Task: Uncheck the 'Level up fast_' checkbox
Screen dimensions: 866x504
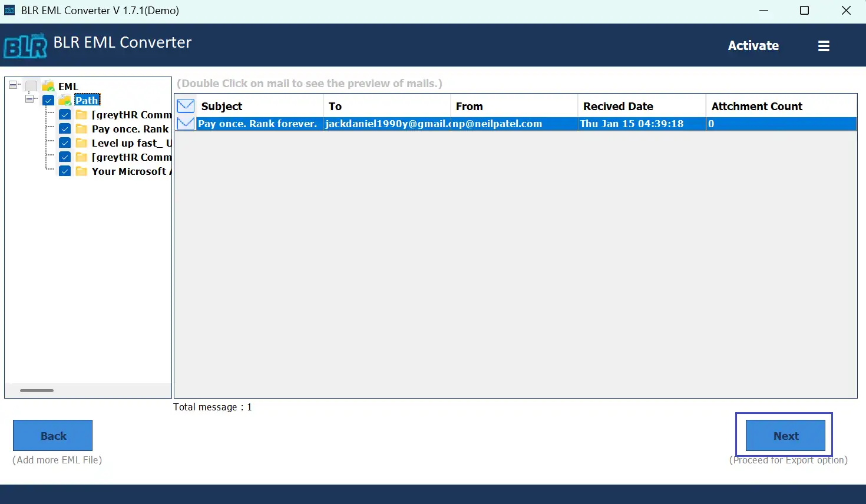Action: point(65,143)
